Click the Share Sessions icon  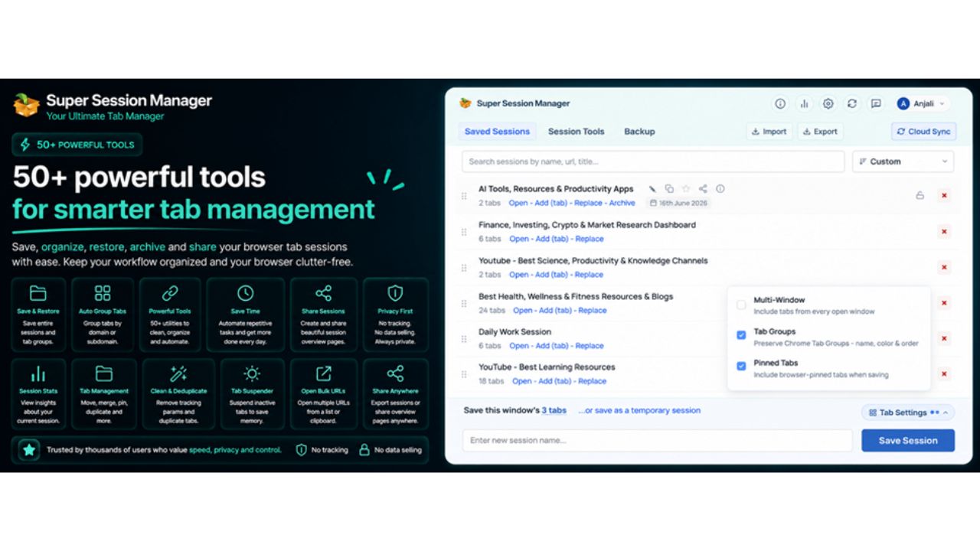pos(323,293)
